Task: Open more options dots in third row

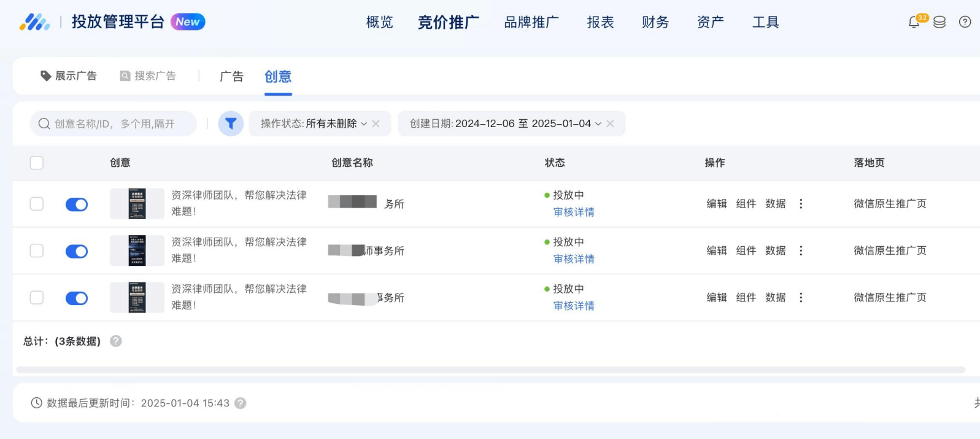Action: 801,298
